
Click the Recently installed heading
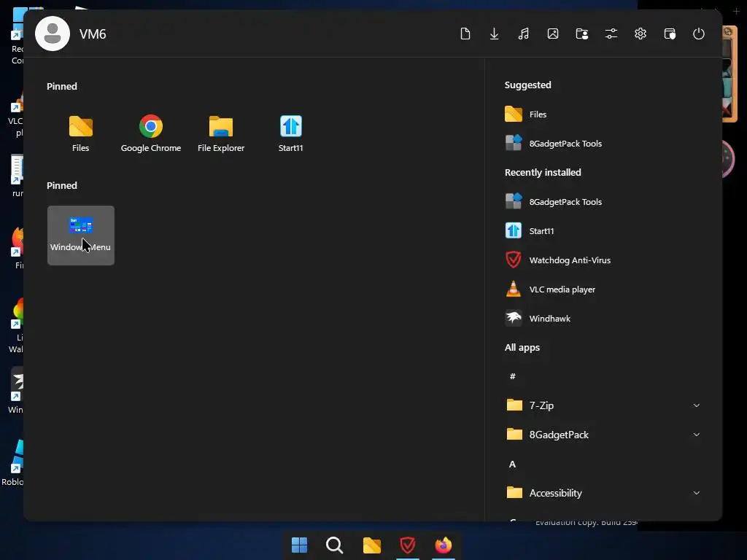pyautogui.click(x=543, y=172)
